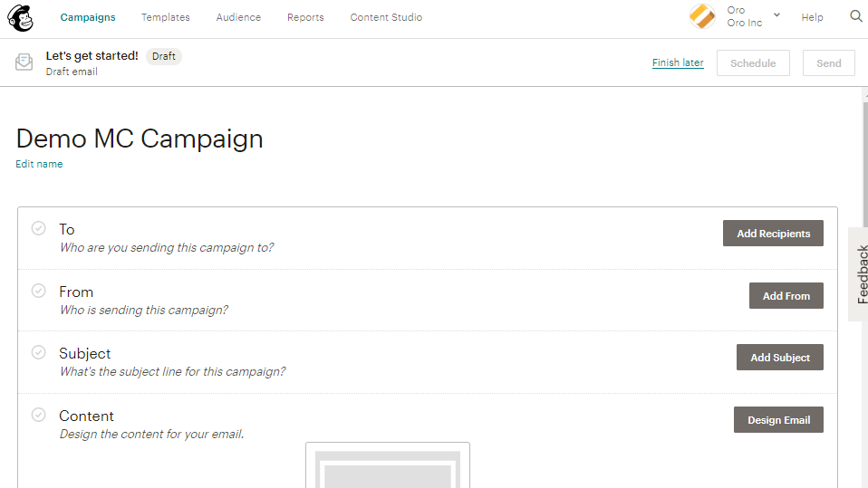The width and height of the screenshot is (868, 488).
Task: Open search with the magnifier icon
Action: (856, 16)
